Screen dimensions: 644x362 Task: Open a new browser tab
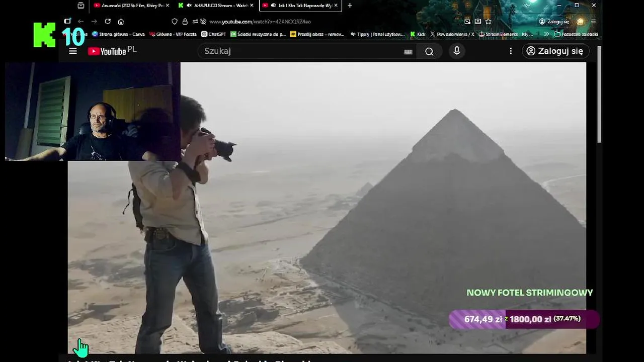[350, 6]
